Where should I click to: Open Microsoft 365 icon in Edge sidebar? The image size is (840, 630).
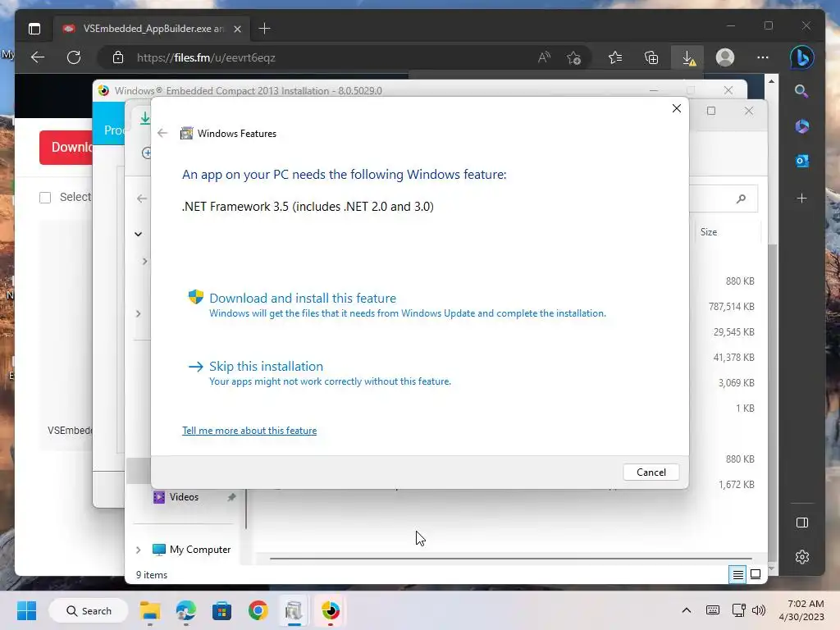[801, 126]
